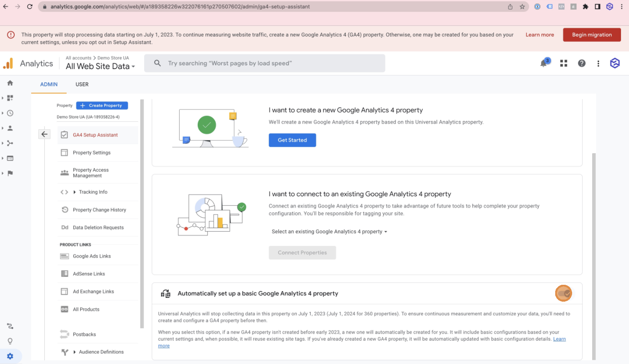
Task: Switch to the USER tab
Action: (82, 84)
